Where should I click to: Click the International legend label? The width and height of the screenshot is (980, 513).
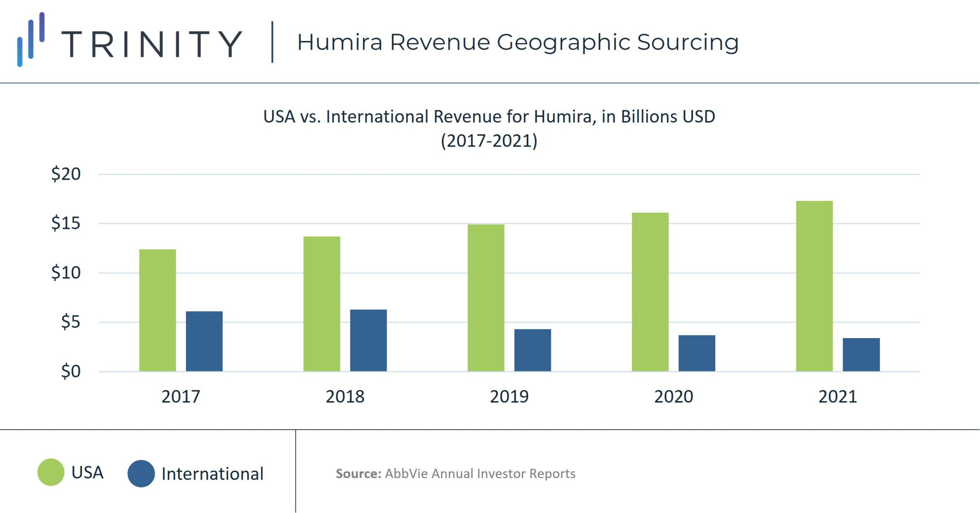212,474
